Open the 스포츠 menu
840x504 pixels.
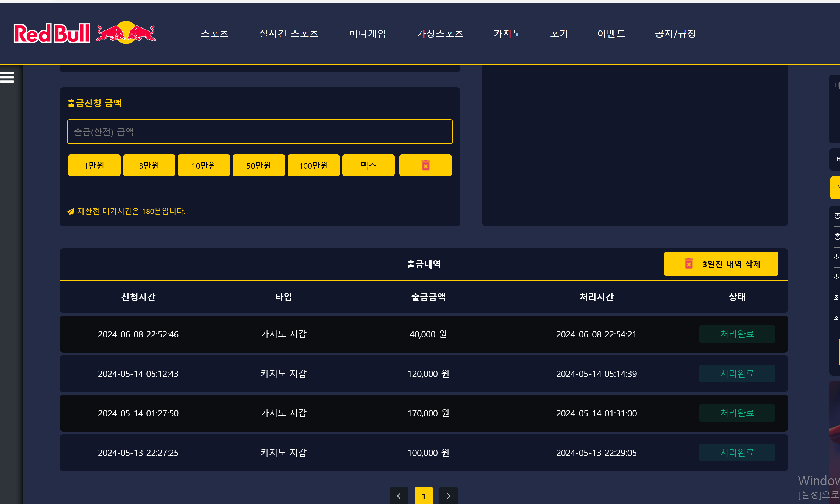[x=215, y=33]
